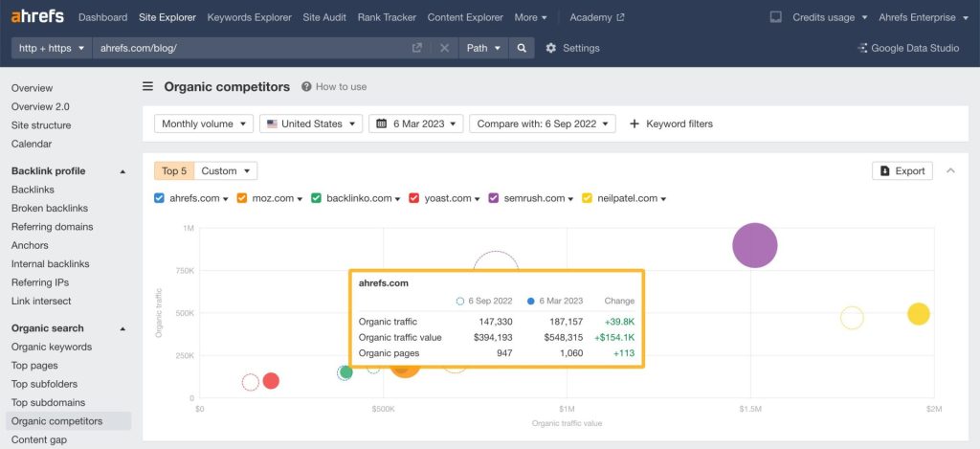This screenshot has height=449, width=980.
Task: Click the Ahrefs logo
Action: (x=37, y=17)
